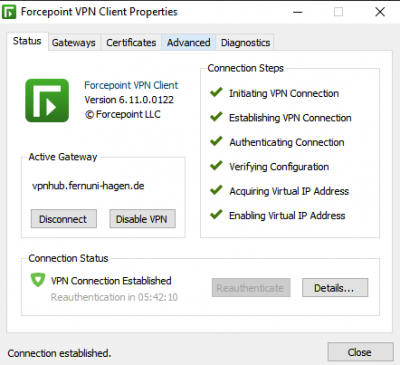This screenshot has height=365, width=400.
Task: Select the Status tab
Action: coord(27,41)
